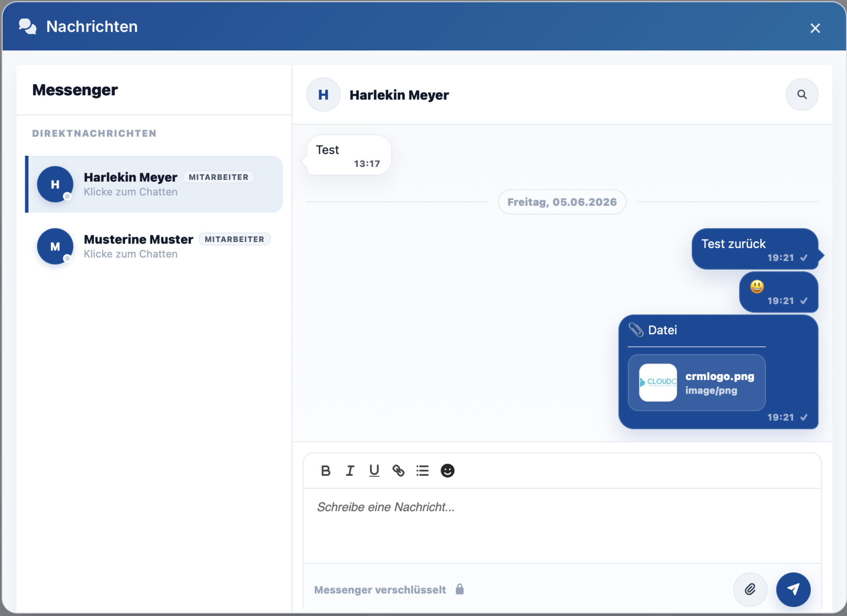Click the checkmark on the file message

[x=804, y=417]
